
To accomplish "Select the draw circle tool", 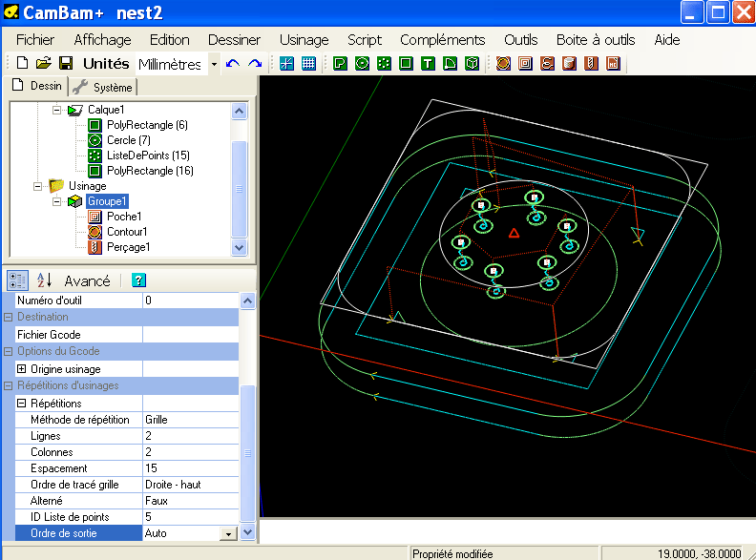I will pyautogui.click(x=362, y=64).
